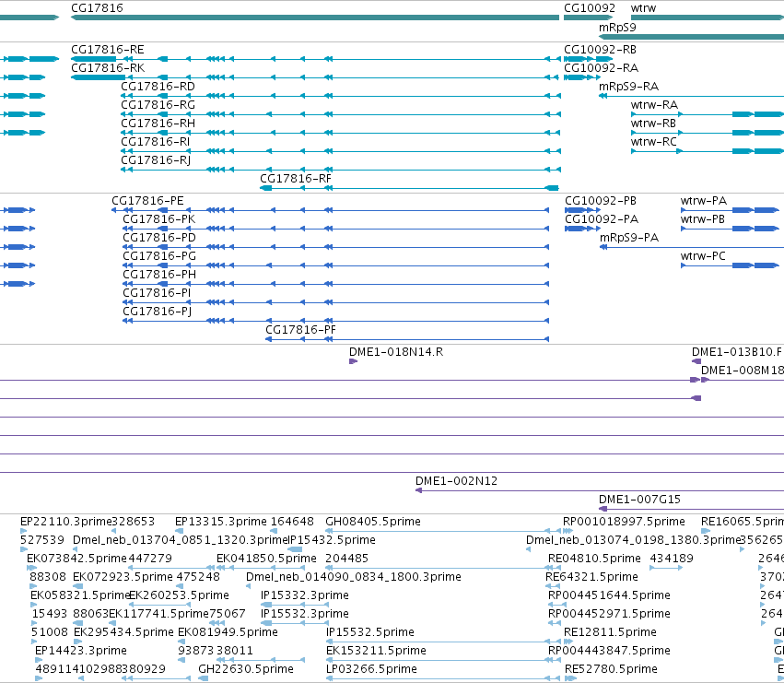Click EST RP001018997.5prime label
Viewport: 784px width, 683px height.
coord(624,522)
